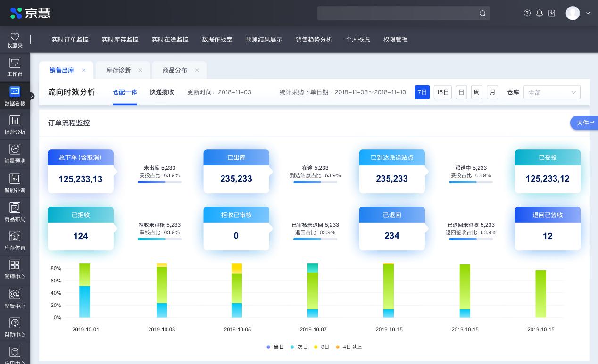Image resolution: width=598 pixels, height=364 pixels.
Task: Click the help question mark icon in header
Action: point(527,13)
